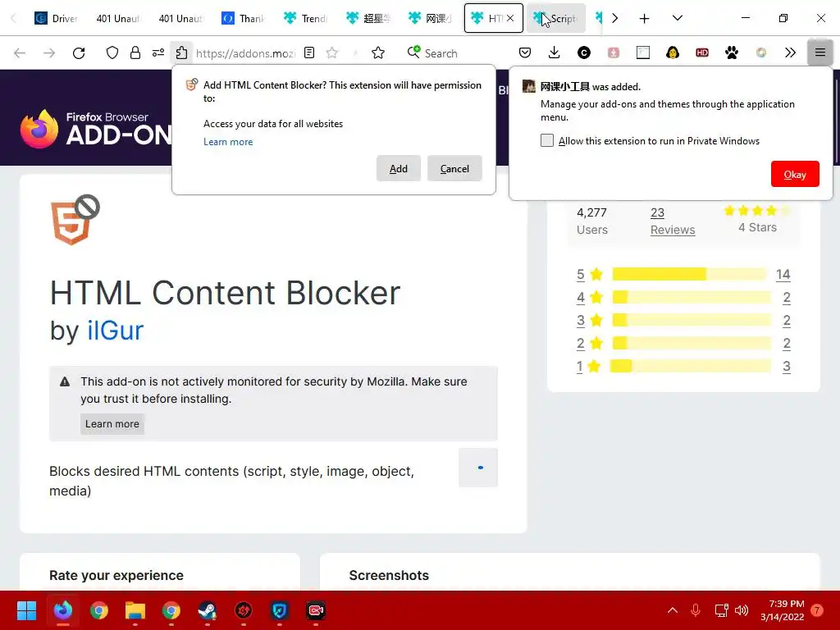Open Learn more link in permission prompt
Screen dimensions: 840x630
click(x=228, y=142)
